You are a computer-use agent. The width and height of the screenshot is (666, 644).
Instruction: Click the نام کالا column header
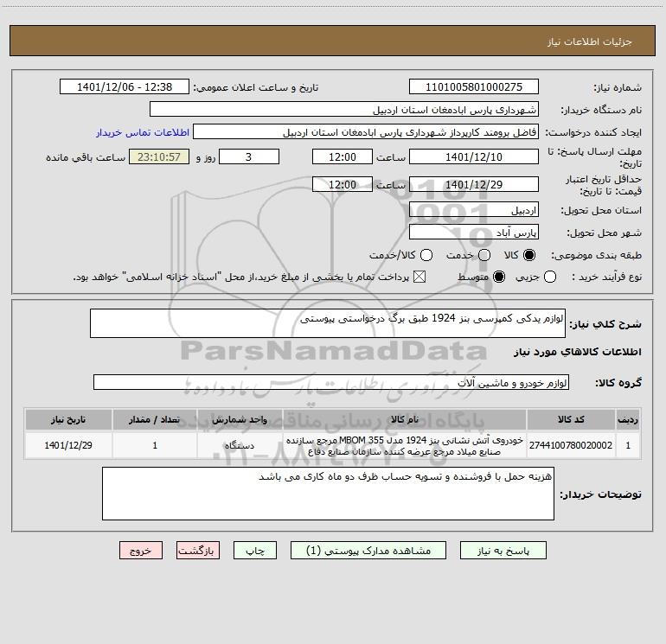coord(405,419)
